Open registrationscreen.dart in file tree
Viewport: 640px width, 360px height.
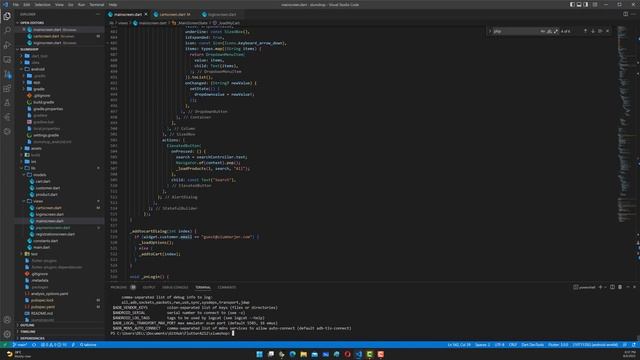[55, 234]
